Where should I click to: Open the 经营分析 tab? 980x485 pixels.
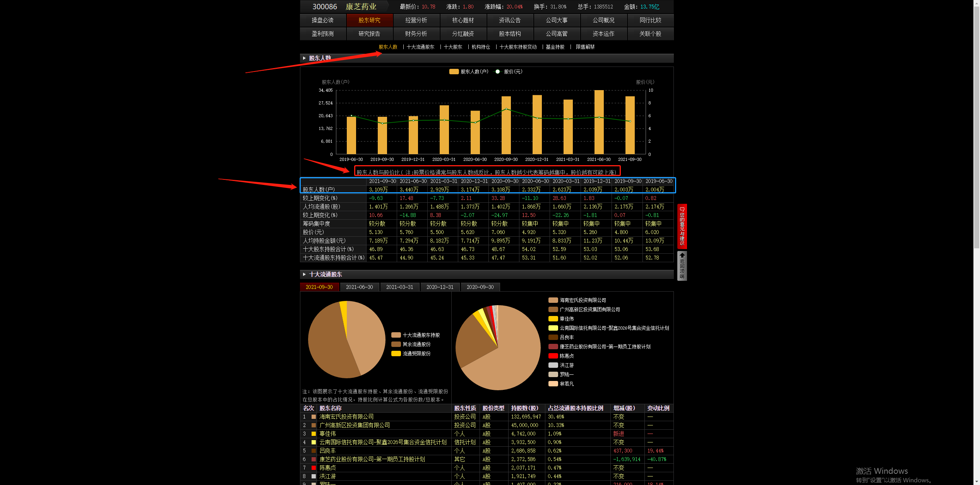[x=416, y=20]
